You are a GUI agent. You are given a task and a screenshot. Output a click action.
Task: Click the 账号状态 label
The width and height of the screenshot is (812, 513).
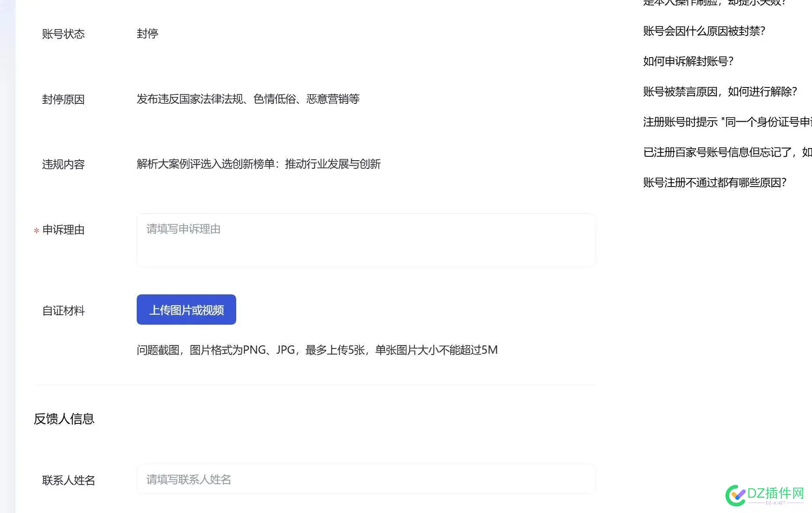63,34
